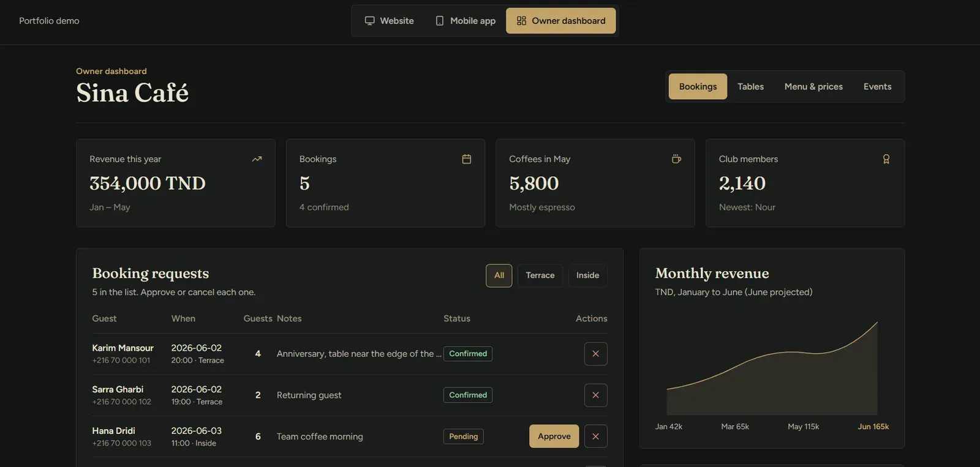980x467 pixels.
Task: Click the 4 confirmed text on Bookings card
Action: [x=324, y=207]
